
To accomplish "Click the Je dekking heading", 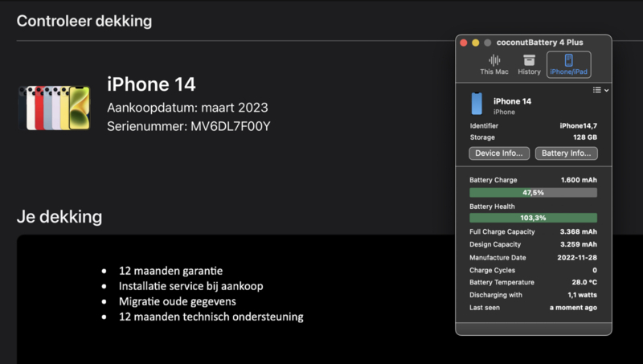I will click(59, 217).
